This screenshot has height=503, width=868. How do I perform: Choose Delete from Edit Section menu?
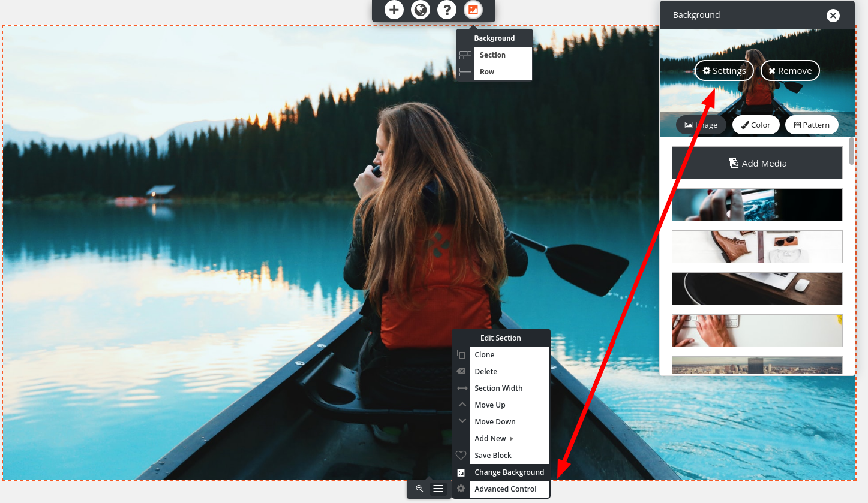pos(509,372)
